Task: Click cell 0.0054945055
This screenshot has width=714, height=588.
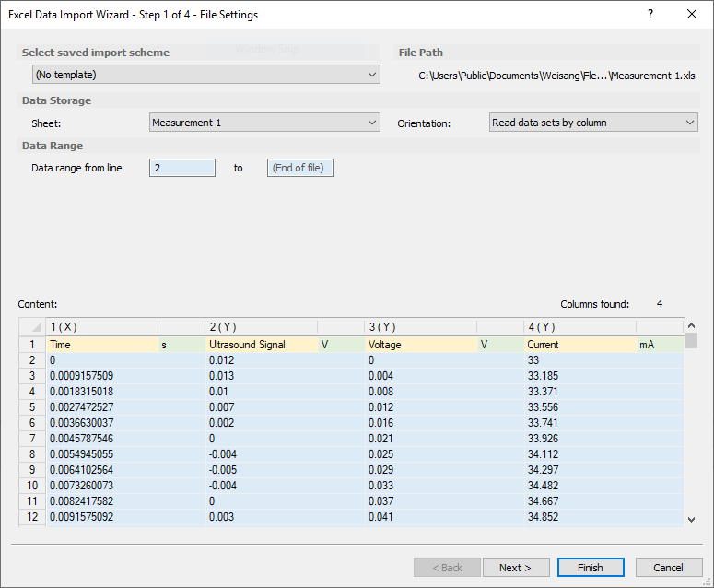Action: (125, 454)
